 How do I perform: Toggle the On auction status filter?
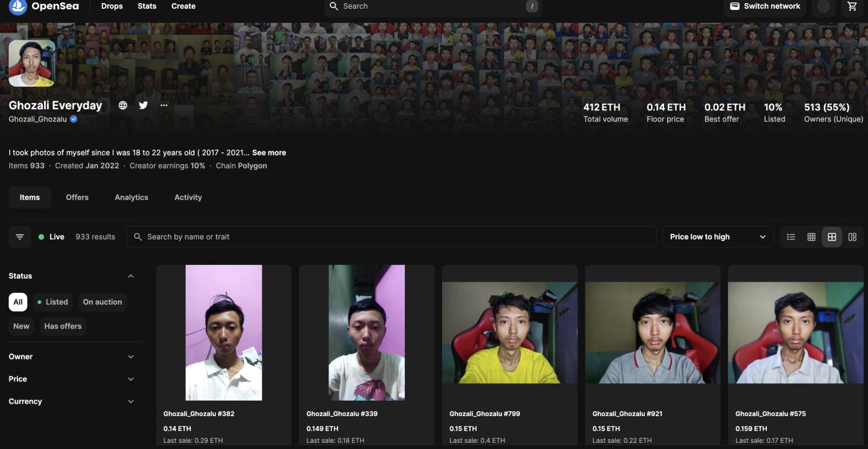point(102,302)
